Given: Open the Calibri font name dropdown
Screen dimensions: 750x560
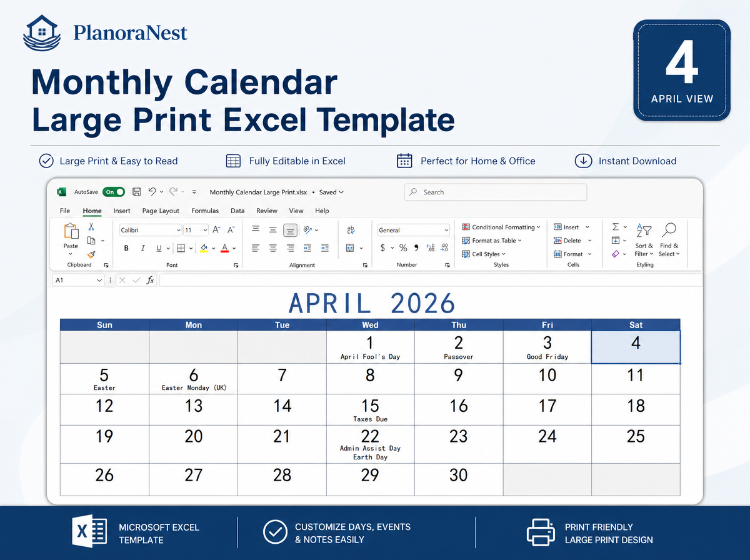Looking at the screenshot, I should (178, 230).
